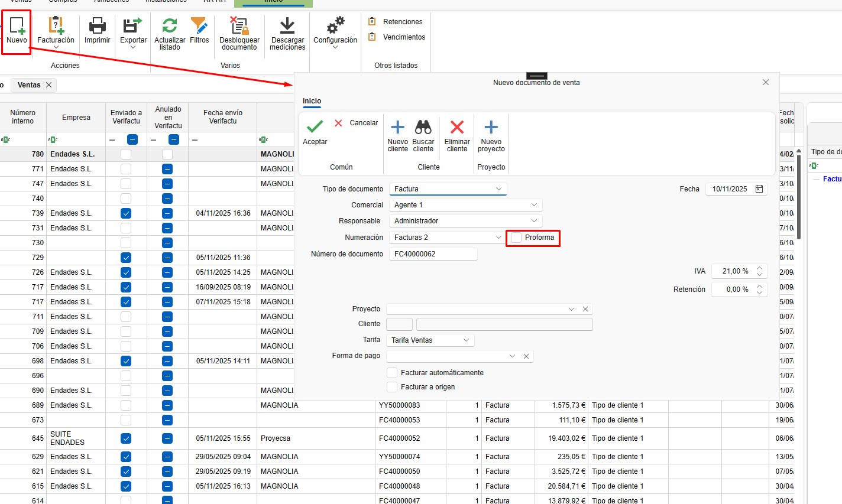Click the Imprimir printer icon
This screenshot has height=504, width=842.
tap(97, 26)
